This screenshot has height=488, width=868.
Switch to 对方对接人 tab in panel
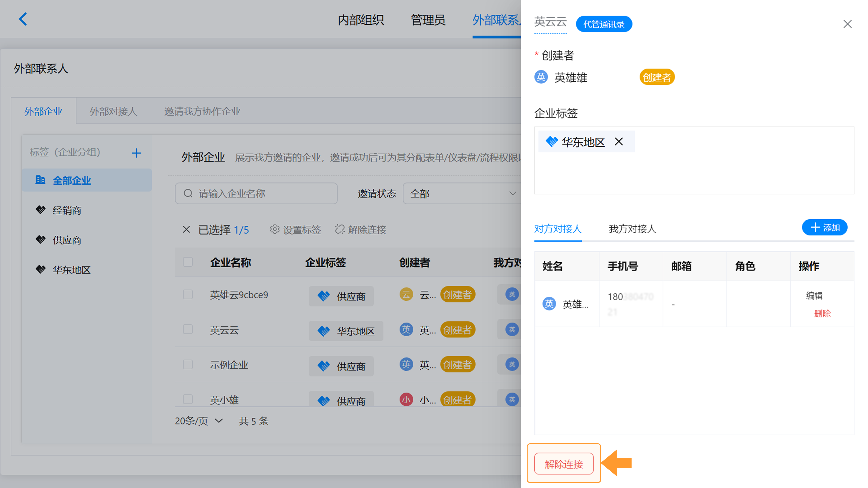click(x=558, y=229)
